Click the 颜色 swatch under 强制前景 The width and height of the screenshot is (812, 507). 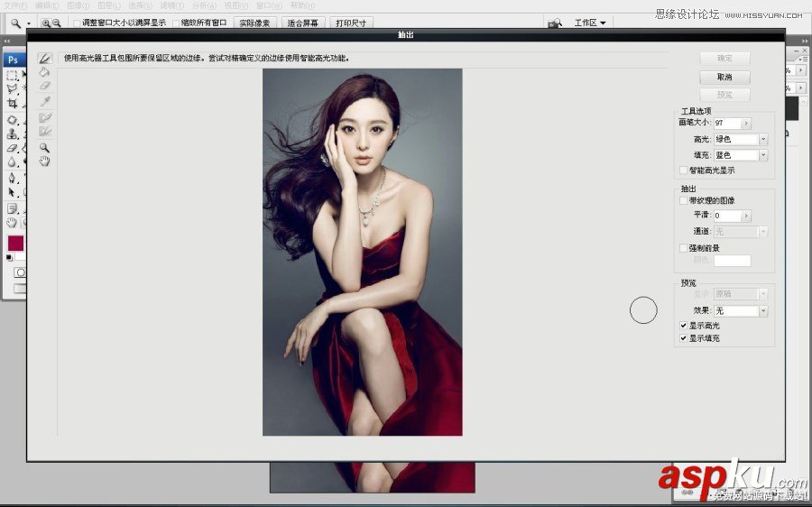(x=733, y=261)
